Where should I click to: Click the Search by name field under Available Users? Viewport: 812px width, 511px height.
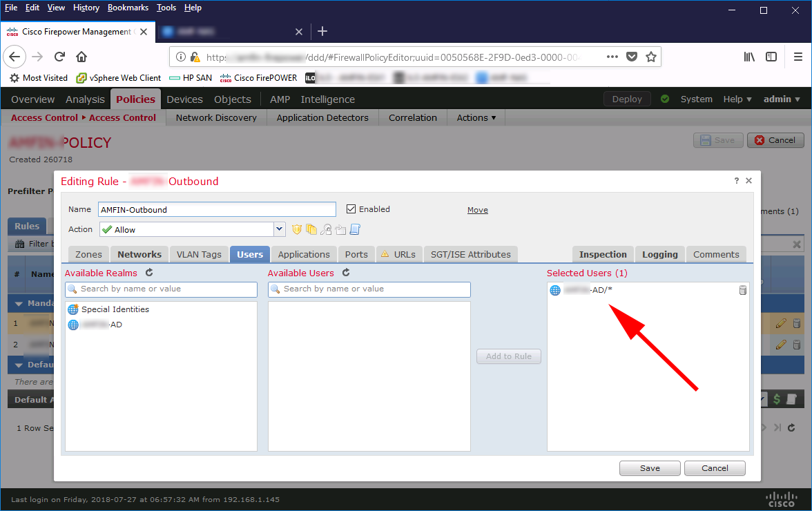369,289
